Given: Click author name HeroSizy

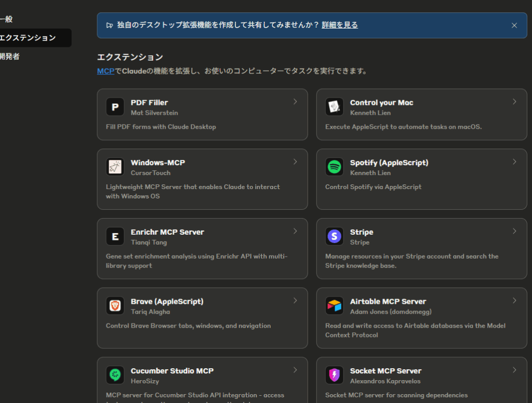Looking at the screenshot, I should [x=145, y=381].
